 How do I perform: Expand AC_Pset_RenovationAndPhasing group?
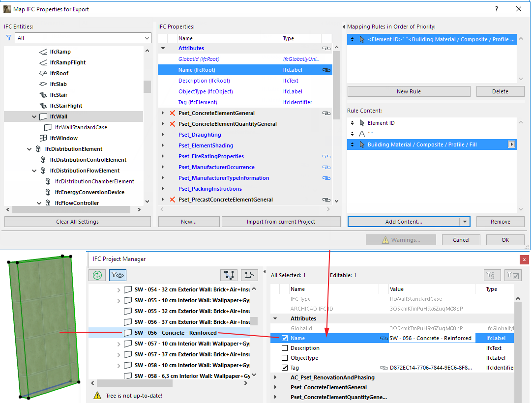point(275,377)
